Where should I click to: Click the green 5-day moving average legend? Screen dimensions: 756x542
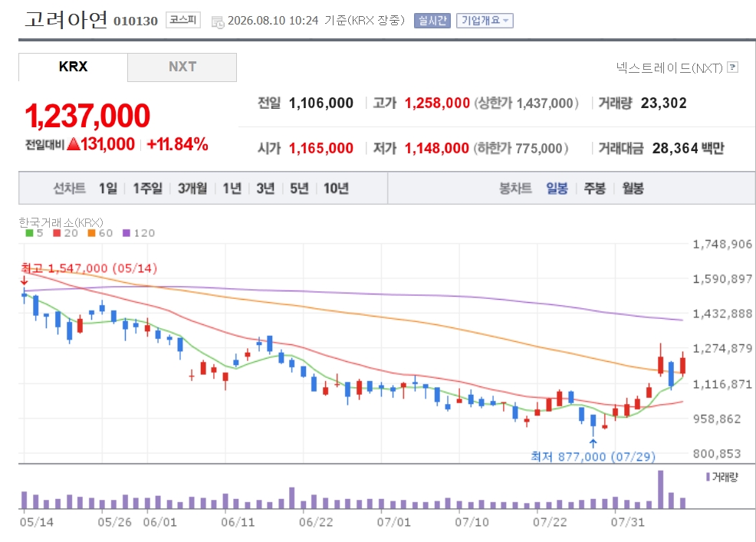[35, 233]
